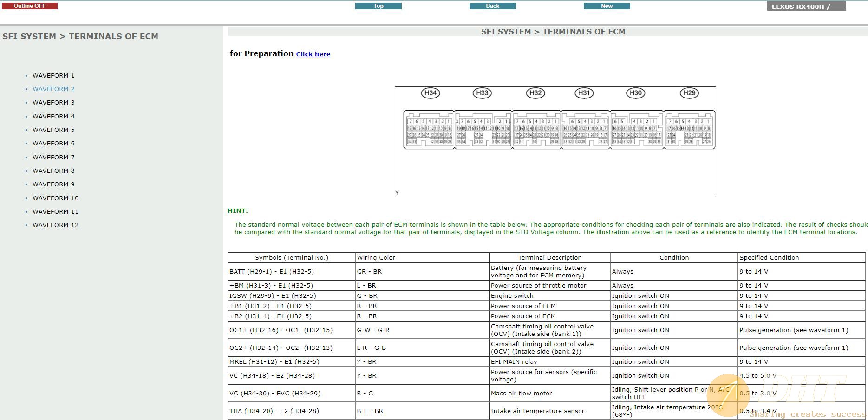Open WAVEFORM 1 in sidebar
868x420 pixels.
[x=53, y=75]
